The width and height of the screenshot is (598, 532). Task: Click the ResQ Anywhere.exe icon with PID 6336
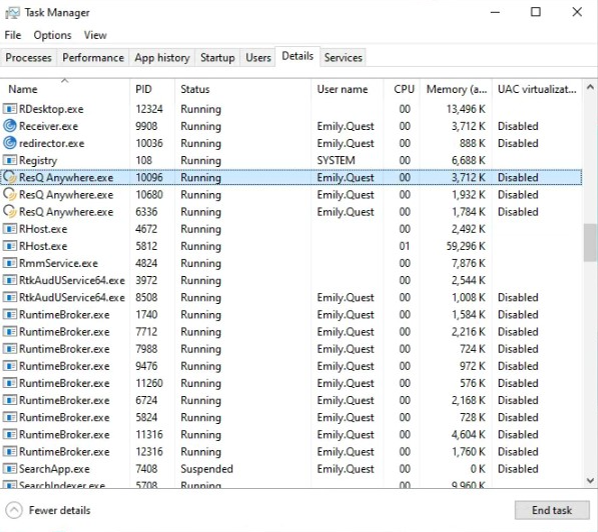tap(10, 212)
